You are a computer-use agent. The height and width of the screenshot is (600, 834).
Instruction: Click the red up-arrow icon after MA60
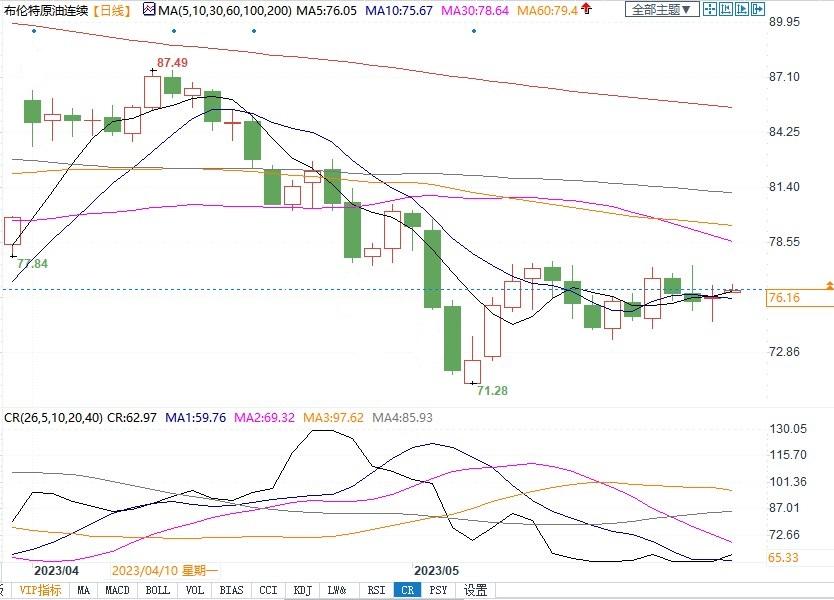(586, 8)
